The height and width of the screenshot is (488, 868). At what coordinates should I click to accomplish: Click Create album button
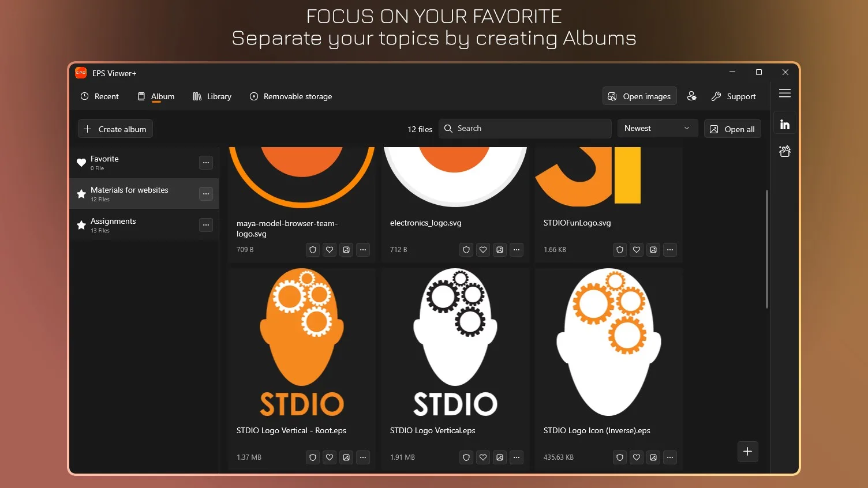pyautogui.click(x=115, y=129)
